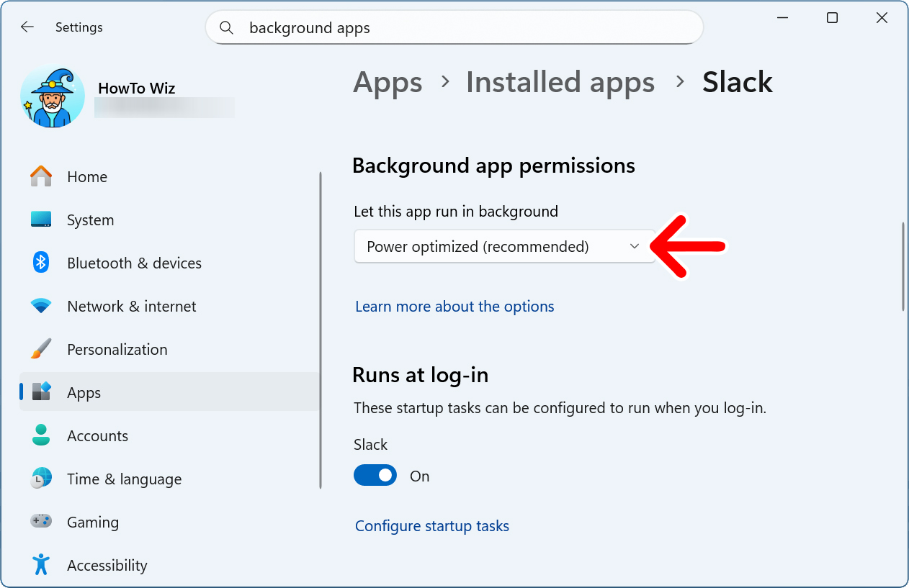
Task: Open Gaming settings via the controller icon
Action: (x=41, y=522)
